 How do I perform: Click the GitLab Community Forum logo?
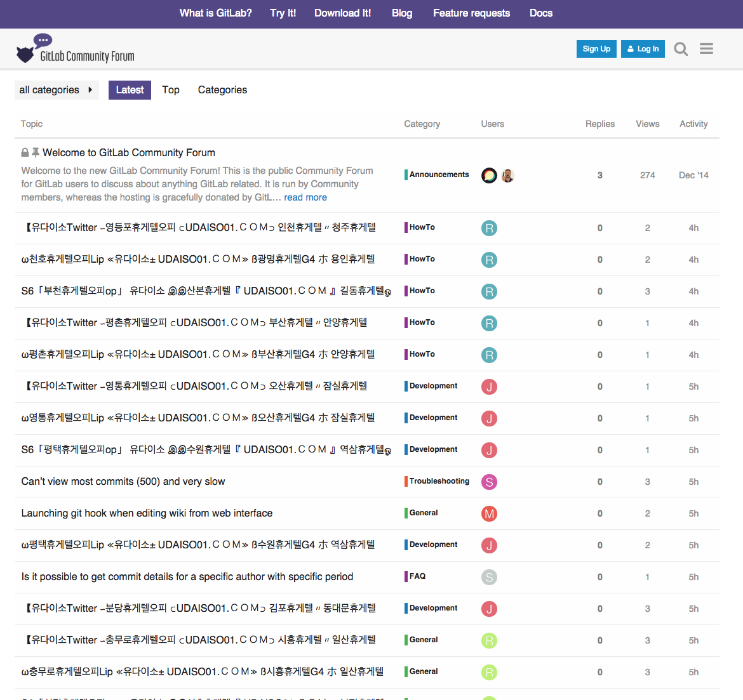pyautogui.click(x=76, y=50)
